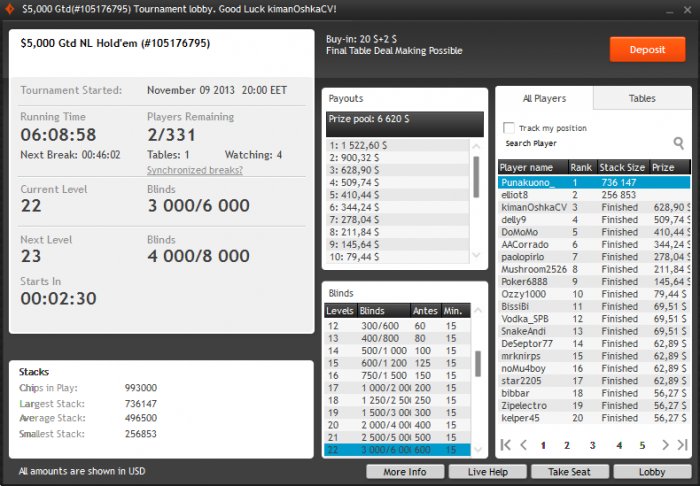Click Payouts list scroll down arrow

[x=476, y=255]
